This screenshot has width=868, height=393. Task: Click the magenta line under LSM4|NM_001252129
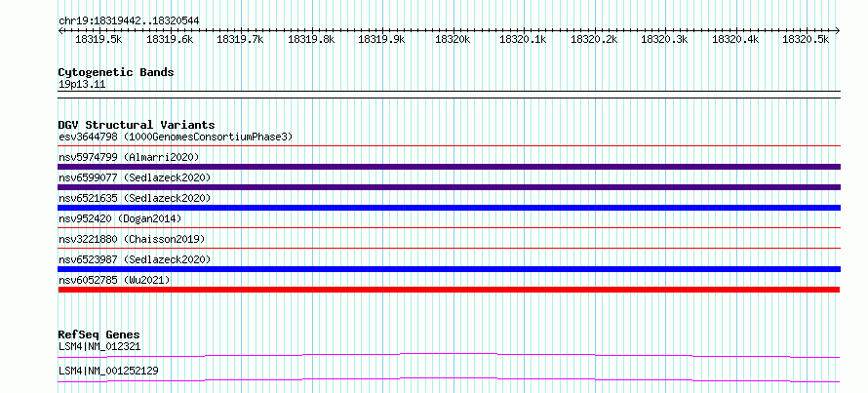tap(449, 379)
